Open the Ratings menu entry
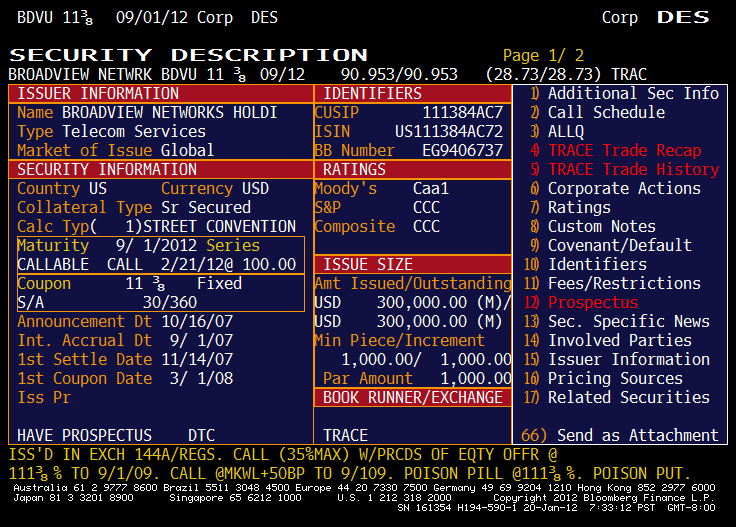This screenshot has height=527, width=736. tap(570, 207)
